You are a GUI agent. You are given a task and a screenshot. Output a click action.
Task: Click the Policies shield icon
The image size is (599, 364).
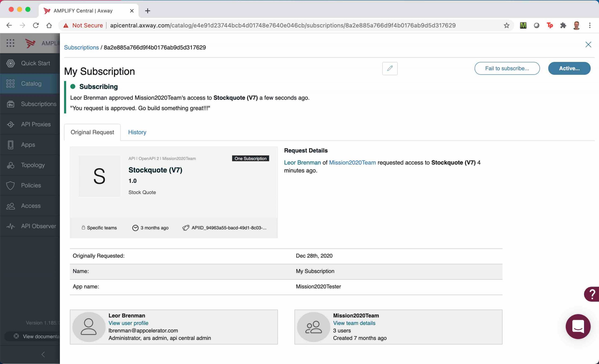(10, 186)
